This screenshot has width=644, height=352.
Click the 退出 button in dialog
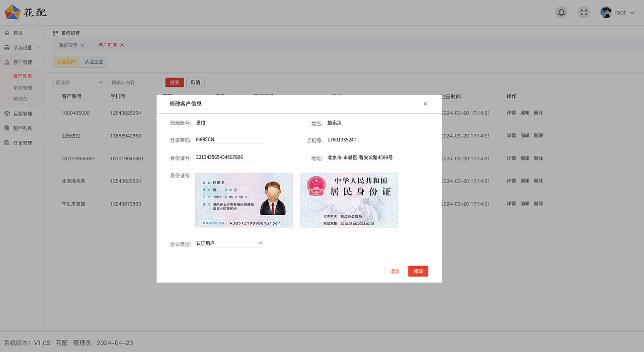pyautogui.click(x=395, y=271)
